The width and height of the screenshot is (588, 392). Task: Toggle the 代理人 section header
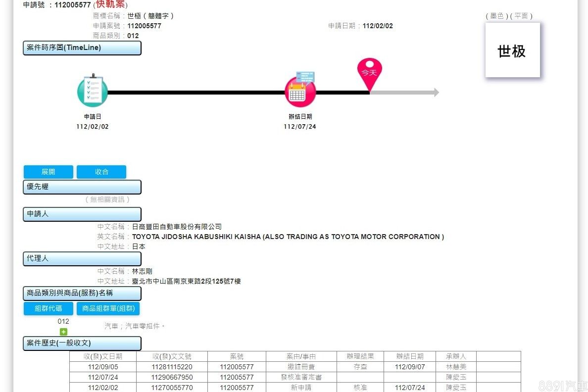click(x=82, y=259)
